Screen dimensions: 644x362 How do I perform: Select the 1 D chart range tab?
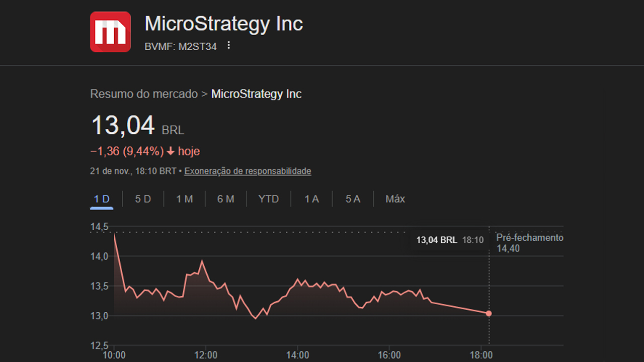point(102,199)
